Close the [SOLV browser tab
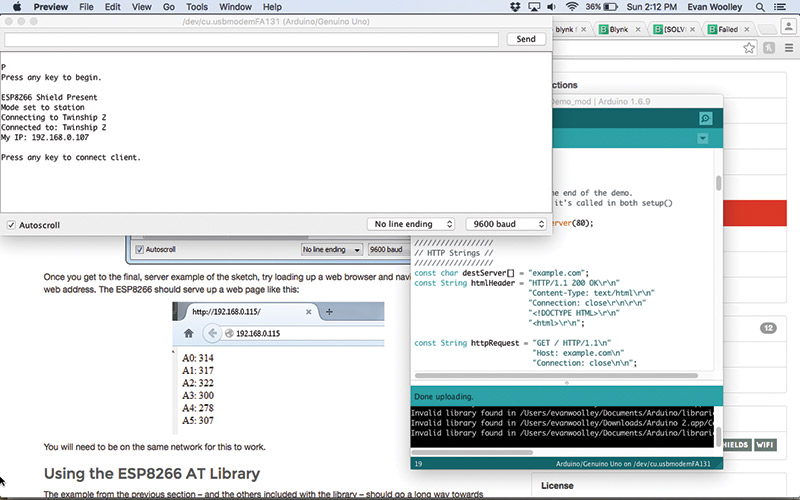 coord(692,30)
